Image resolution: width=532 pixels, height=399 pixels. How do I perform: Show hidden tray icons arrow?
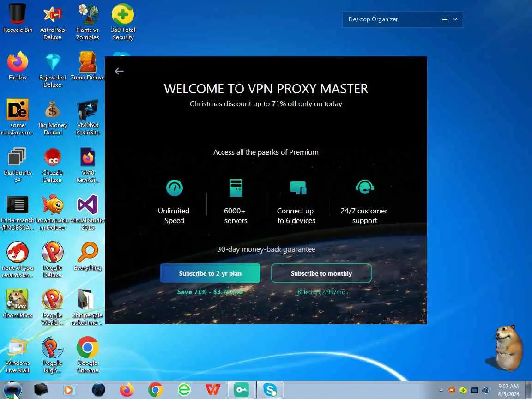[x=441, y=391]
